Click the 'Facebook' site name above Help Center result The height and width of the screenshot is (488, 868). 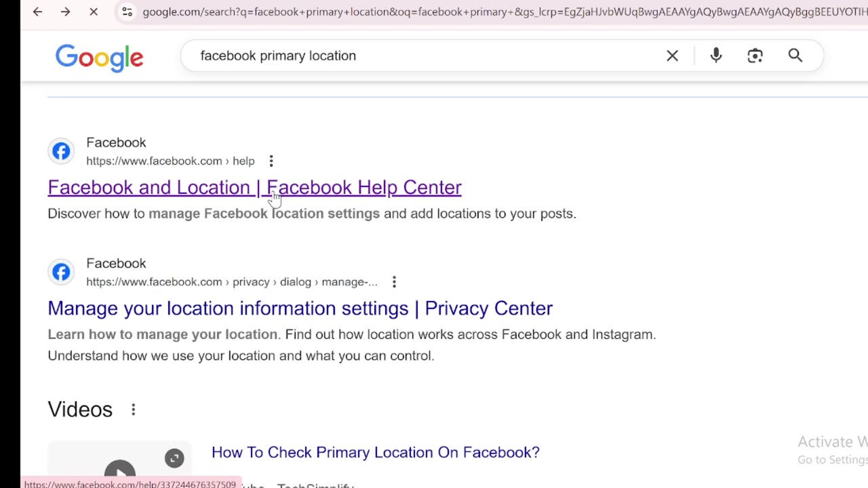(116, 142)
